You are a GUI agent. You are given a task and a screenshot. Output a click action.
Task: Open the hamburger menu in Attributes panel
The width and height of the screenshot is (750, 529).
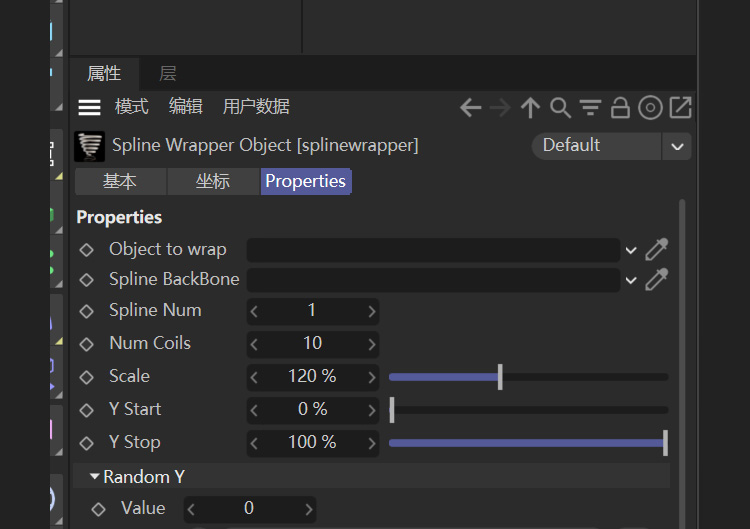[89, 108]
